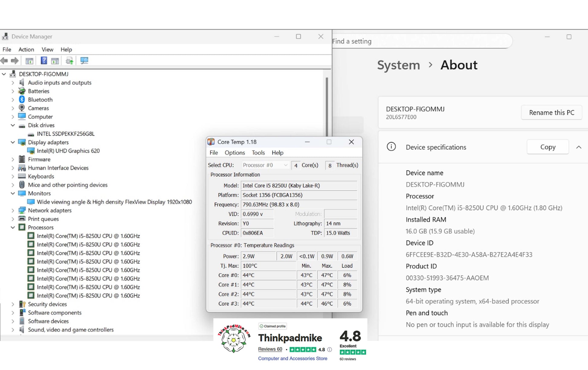Click the Core Temp Model field
This screenshot has width=588, height=370.
[x=299, y=185]
